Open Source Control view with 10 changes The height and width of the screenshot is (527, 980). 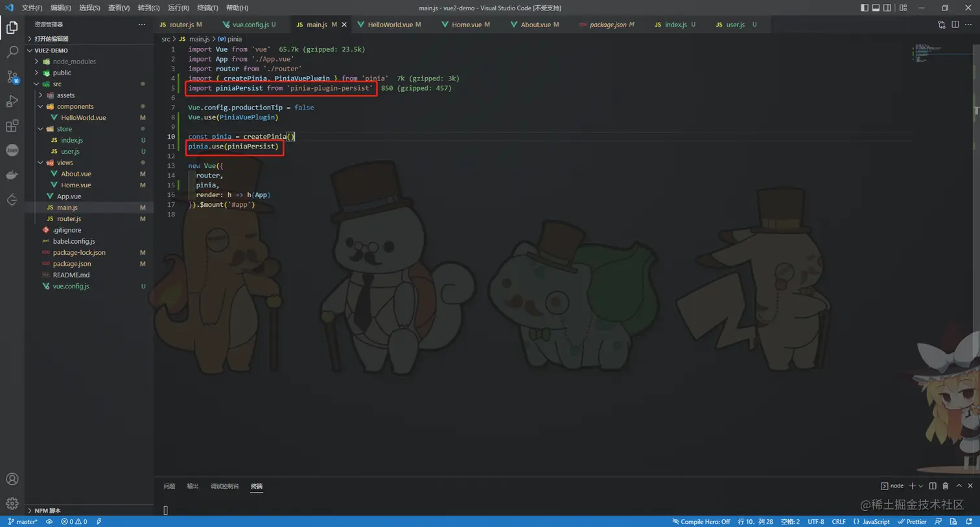click(12, 76)
